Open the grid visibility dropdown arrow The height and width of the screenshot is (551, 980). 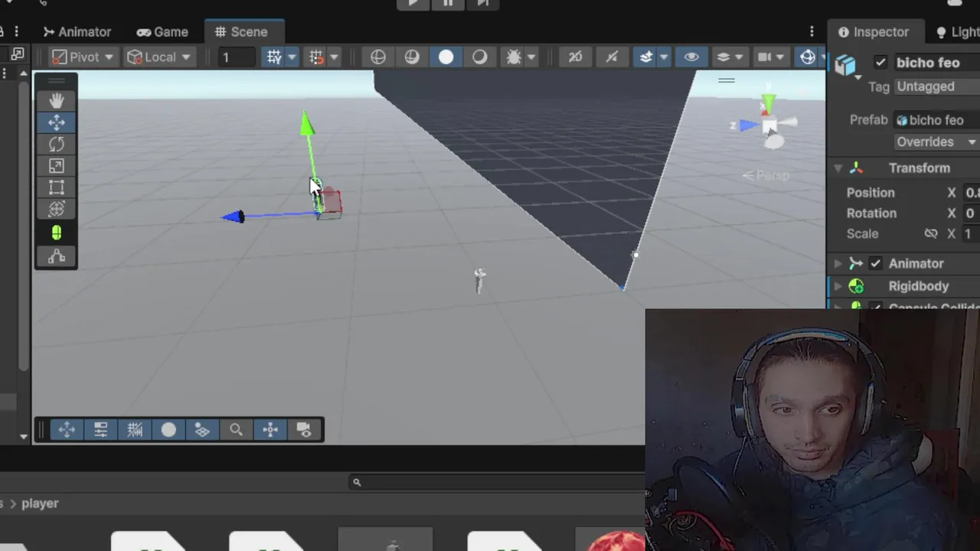292,57
